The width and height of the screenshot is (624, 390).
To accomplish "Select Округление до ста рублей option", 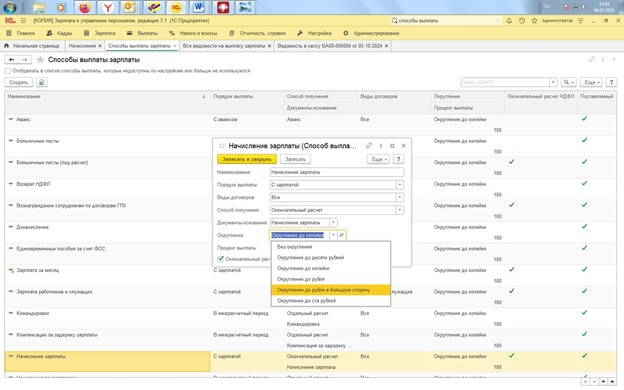I will 331,300.
